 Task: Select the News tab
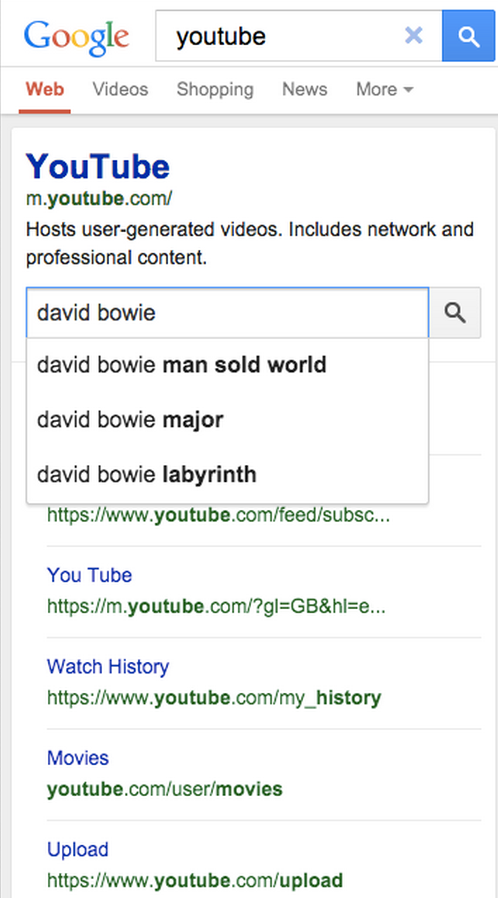click(305, 89)
